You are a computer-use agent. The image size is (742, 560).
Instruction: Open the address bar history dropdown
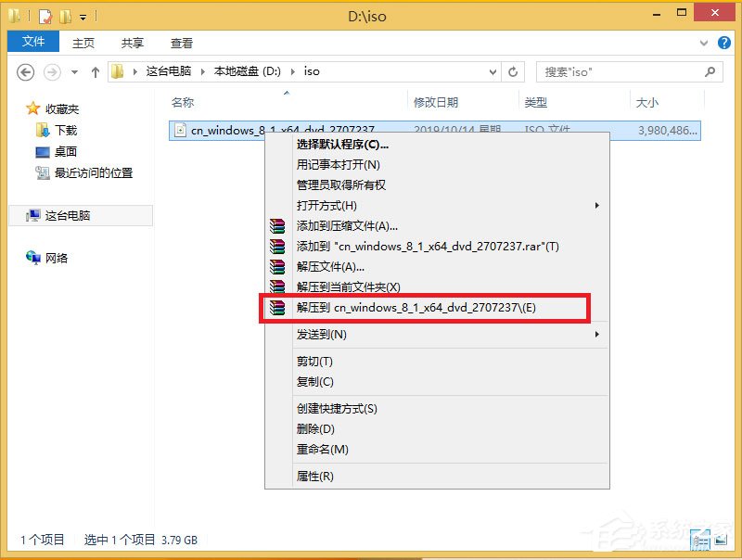pos(493,71)
